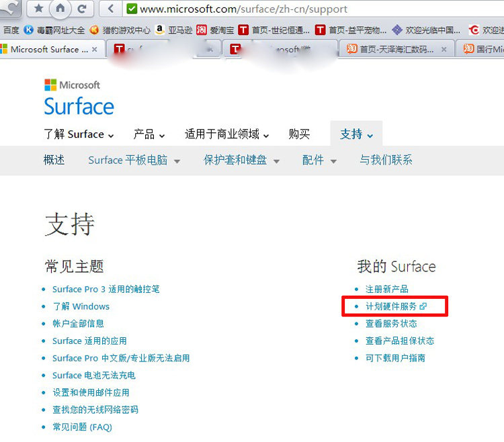Switch to Microsoft Surface tab

tap(49, 49)
